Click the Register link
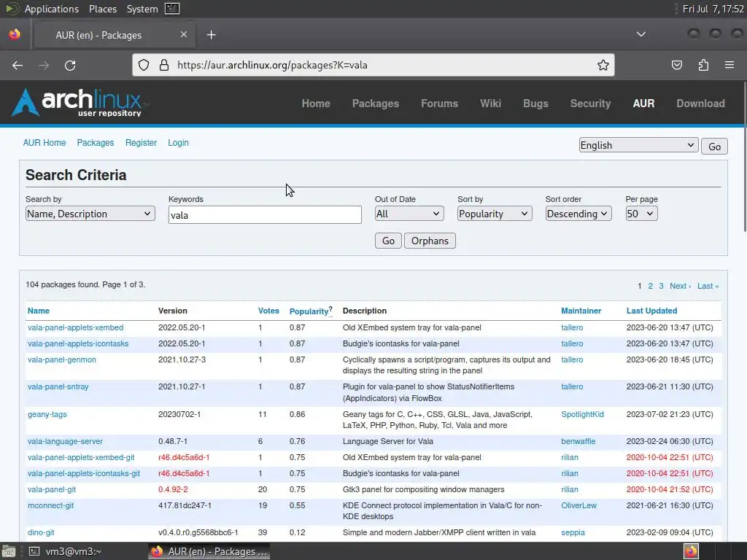 point(141,142)
